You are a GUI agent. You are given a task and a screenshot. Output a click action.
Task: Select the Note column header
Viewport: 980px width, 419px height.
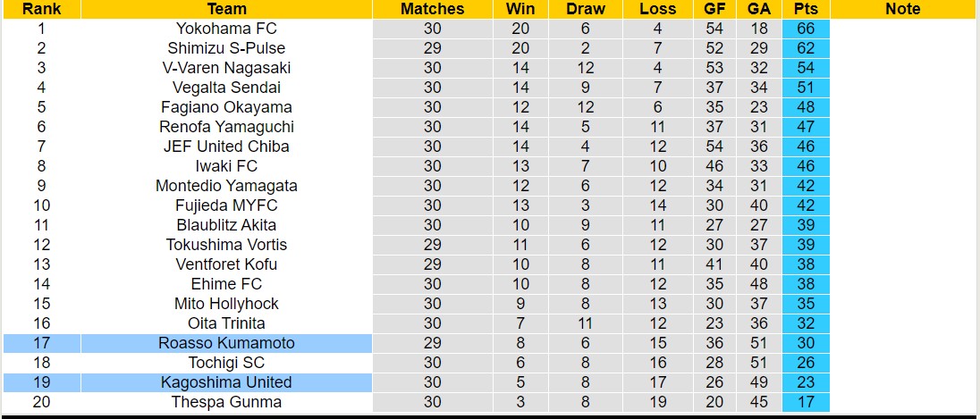pos(902,9)
